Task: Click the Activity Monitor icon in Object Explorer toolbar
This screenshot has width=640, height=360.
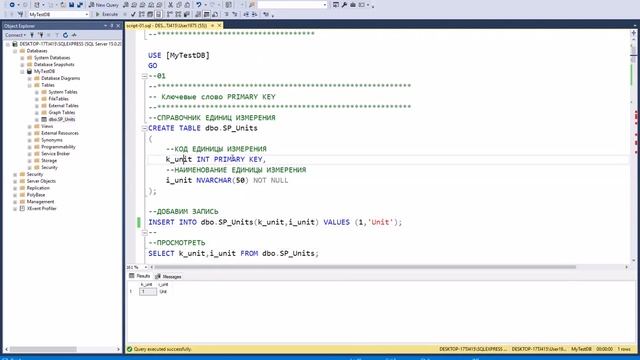Action: point(74,35)
